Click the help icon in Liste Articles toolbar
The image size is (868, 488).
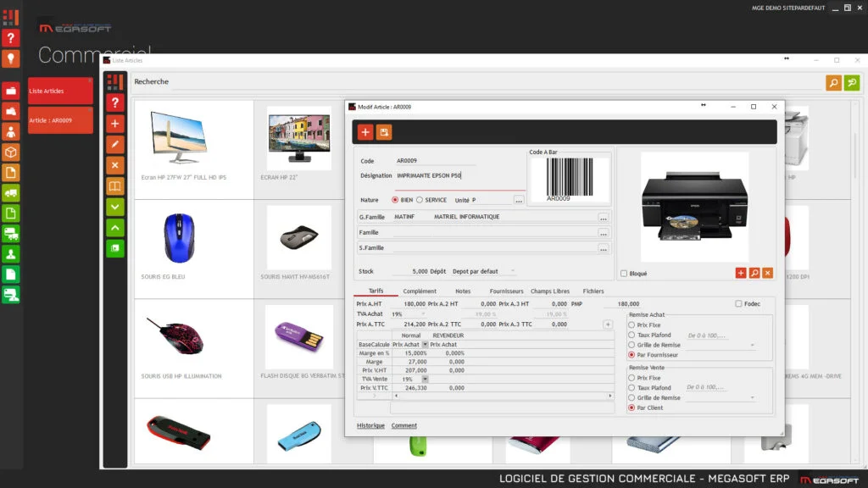click(114, 103)
